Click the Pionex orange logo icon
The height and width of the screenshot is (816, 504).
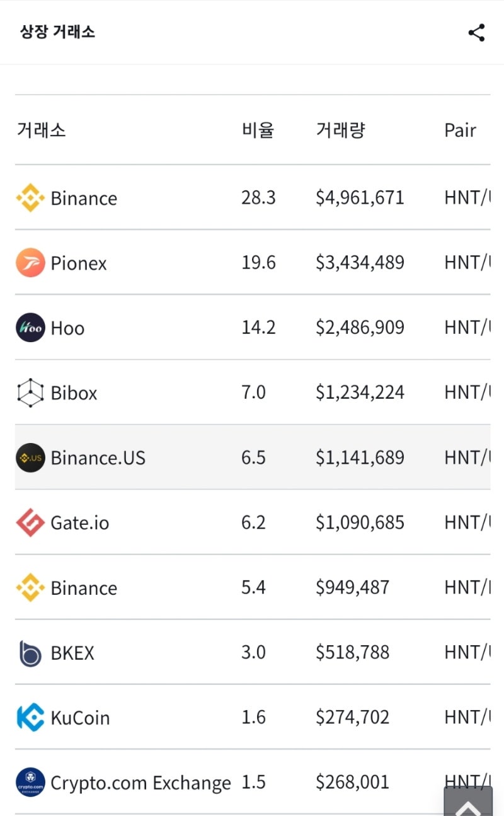30,263
